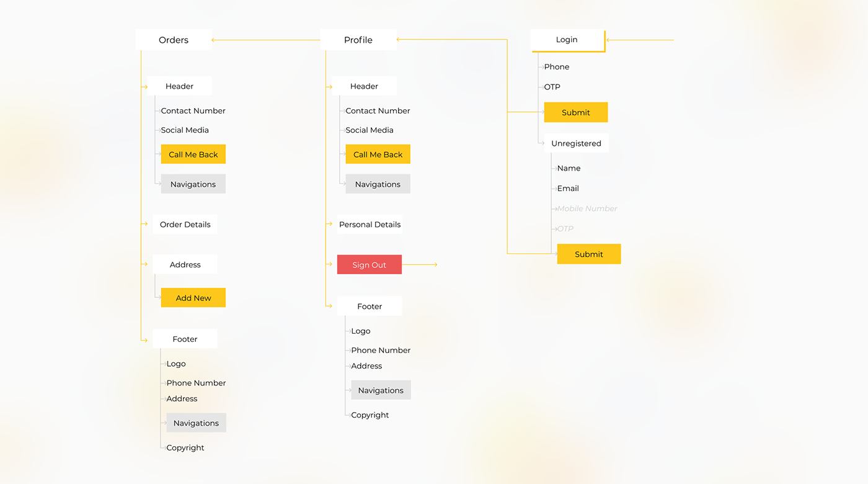Select the Profile page node
868x484 pixels.
358,40
